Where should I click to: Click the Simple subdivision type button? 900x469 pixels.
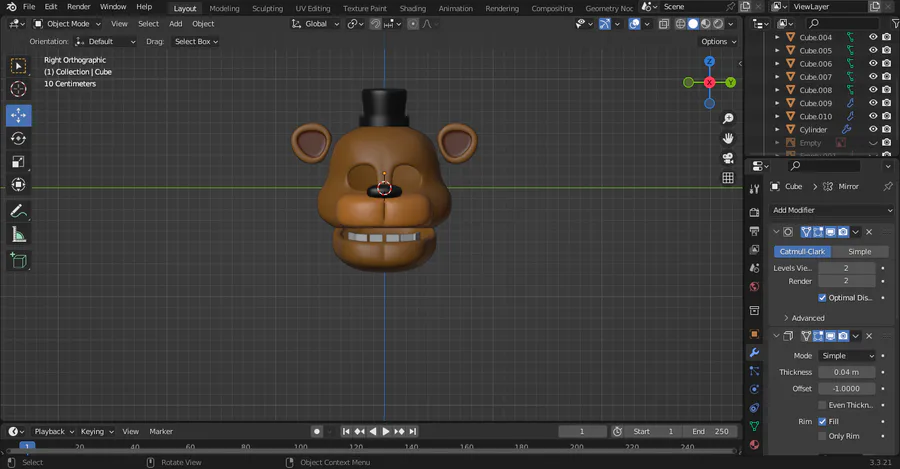[x=859, y=251]
